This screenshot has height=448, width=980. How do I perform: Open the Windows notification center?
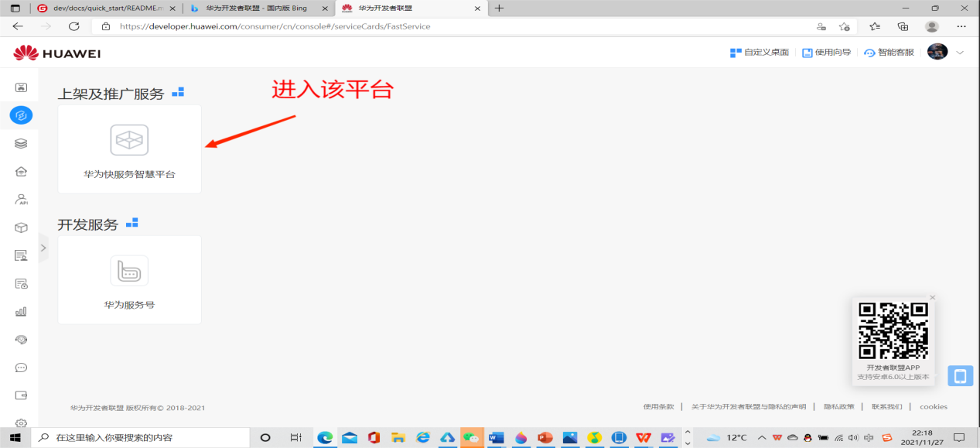coord(958,437)
